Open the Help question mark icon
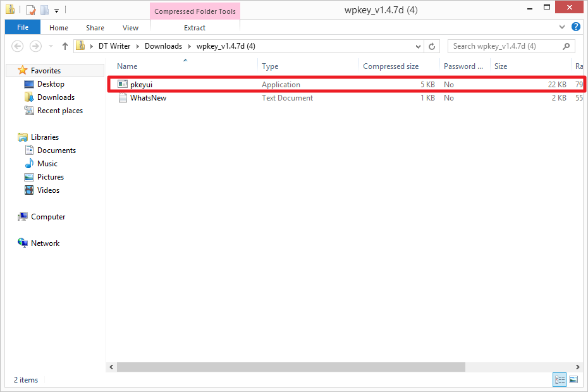 pyautogui.click(x=575, y=27)
